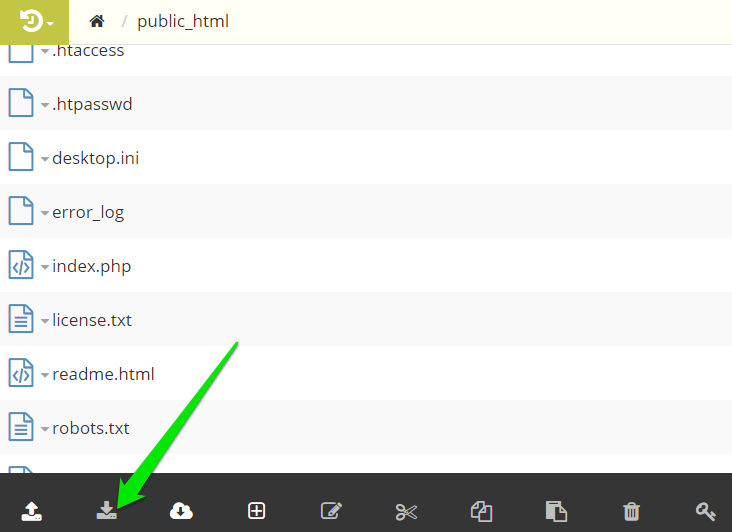Select the desktop.ini file icon
The width and height of the screenshot is (732, 532).
[x=21, y=157]
